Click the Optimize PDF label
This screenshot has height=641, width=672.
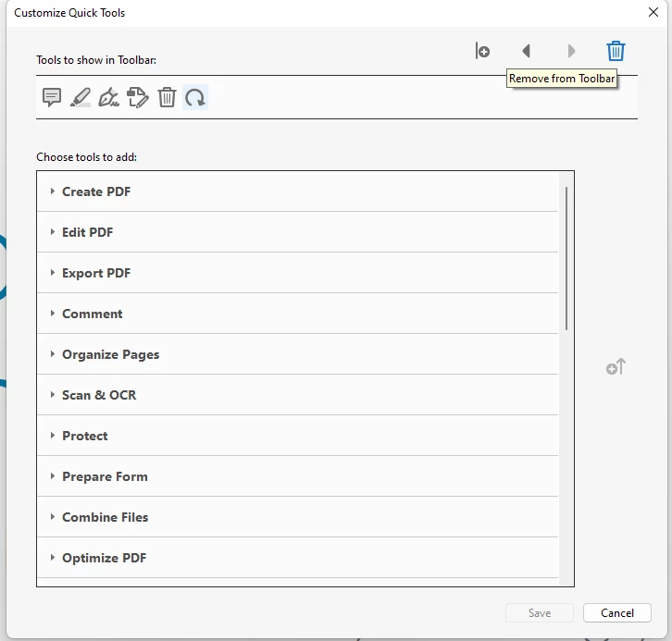pos(105,558)
